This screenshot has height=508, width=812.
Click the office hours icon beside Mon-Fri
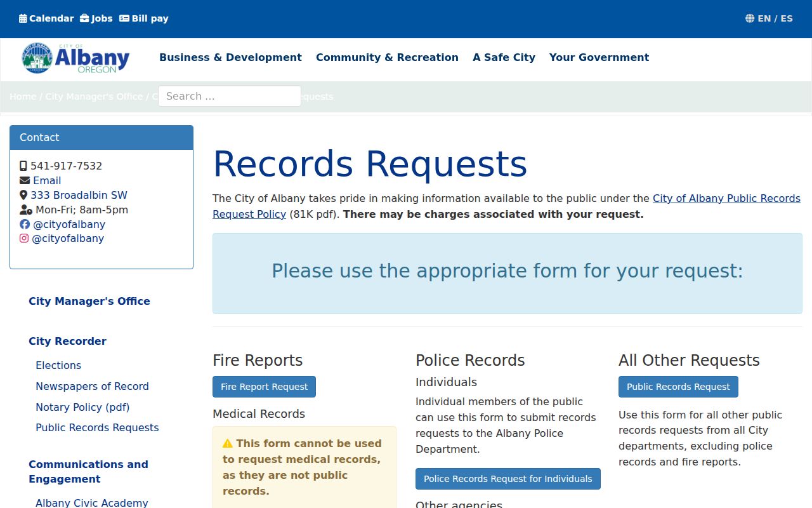[26, 210]
